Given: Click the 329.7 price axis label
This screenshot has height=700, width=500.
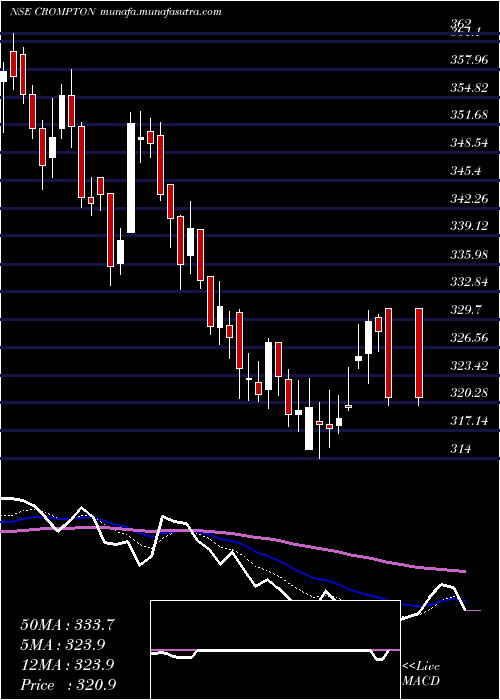Looking at the screenshot, I should tap(466, 310).
